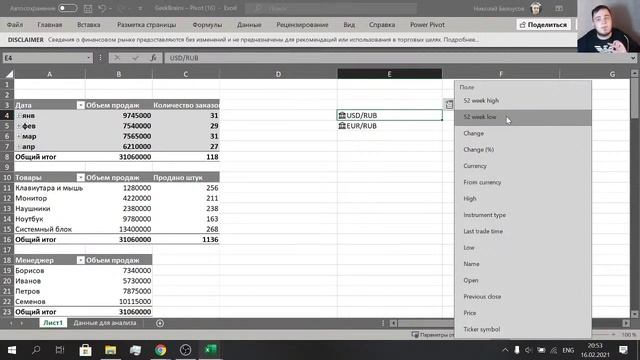
Task: Choose the Change (%) field
Action: [522, 150]
